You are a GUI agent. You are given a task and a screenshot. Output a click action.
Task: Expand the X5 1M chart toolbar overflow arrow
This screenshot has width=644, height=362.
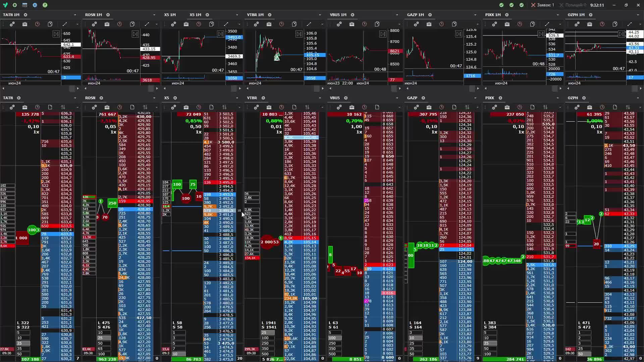click(x=239, y=24)
